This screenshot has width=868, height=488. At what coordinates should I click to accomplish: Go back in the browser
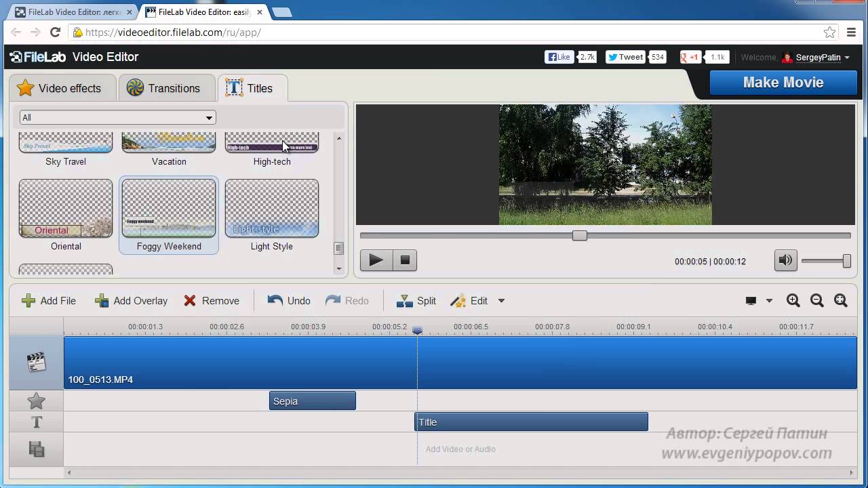[16, 32]
